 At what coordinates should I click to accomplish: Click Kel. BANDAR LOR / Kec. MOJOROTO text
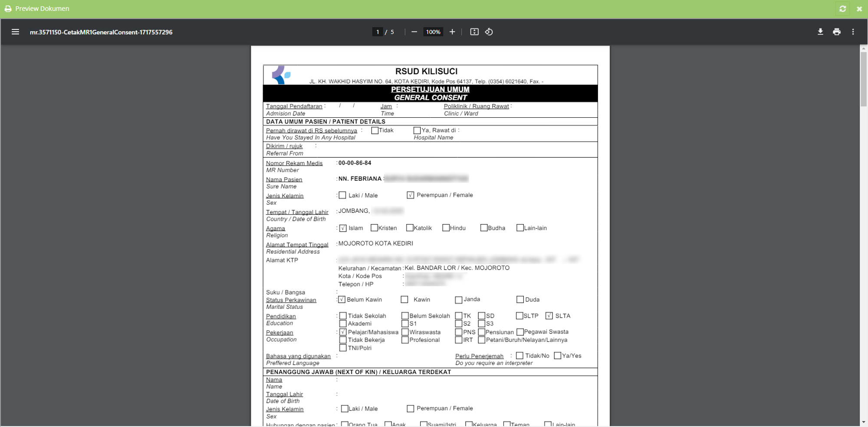click(x=457, y=268)
